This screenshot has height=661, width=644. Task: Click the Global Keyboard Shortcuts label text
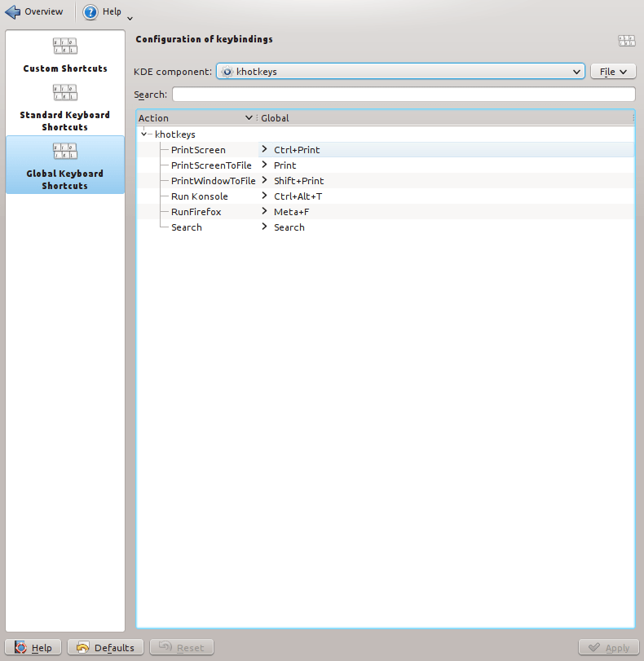[x=65, y=179]
